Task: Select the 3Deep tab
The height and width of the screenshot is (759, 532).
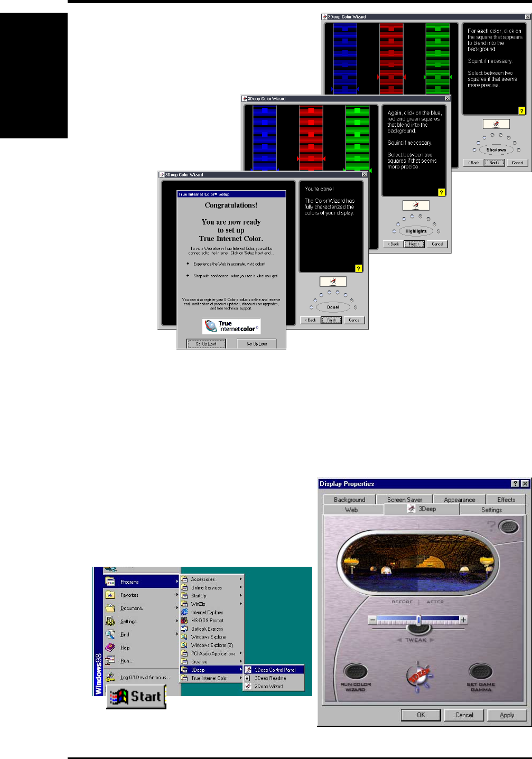Action: 422,509
